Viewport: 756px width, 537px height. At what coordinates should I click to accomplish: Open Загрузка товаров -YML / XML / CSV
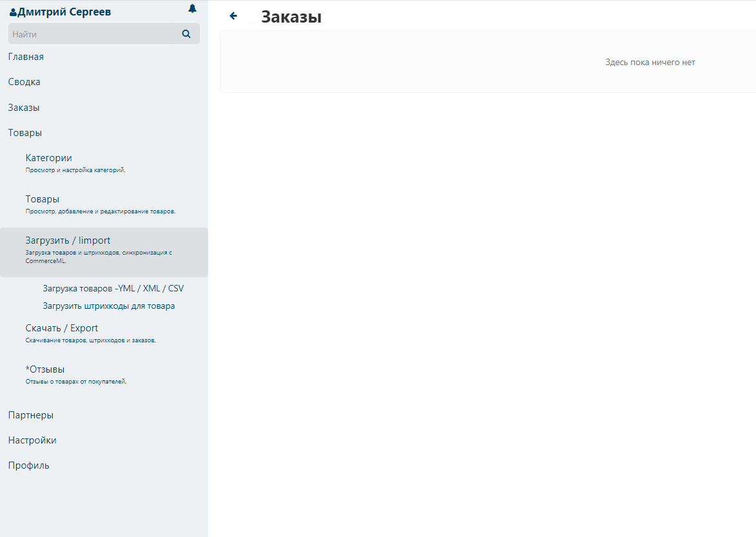(113, 288)
